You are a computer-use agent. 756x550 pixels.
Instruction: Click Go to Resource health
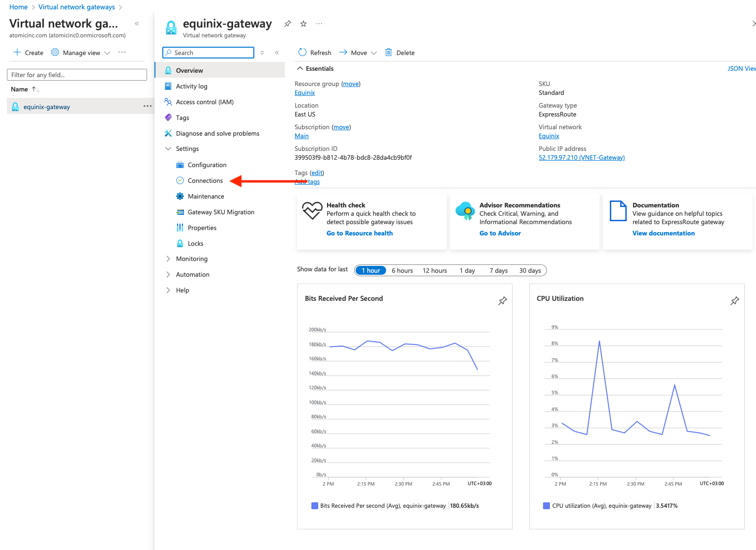tap(360, 233)
